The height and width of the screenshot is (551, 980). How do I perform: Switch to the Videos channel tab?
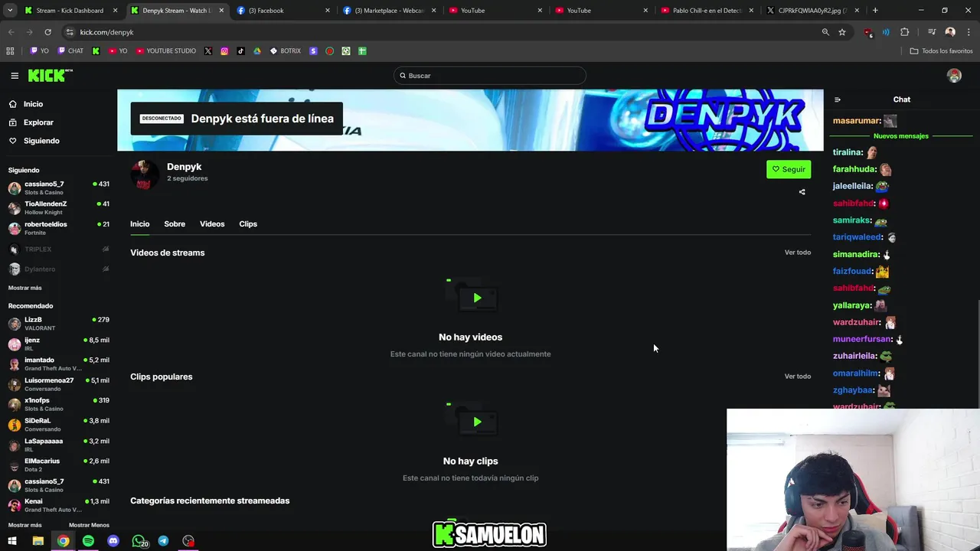212,224
